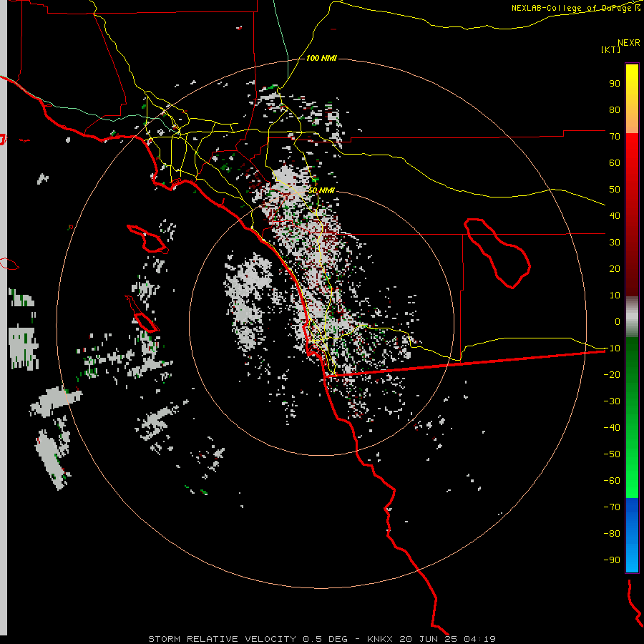The width and height of the screenshot is (644, 644).
Task: Click the Storm Relative Velocity caption at bottom
Action: [x=321, y=639]
